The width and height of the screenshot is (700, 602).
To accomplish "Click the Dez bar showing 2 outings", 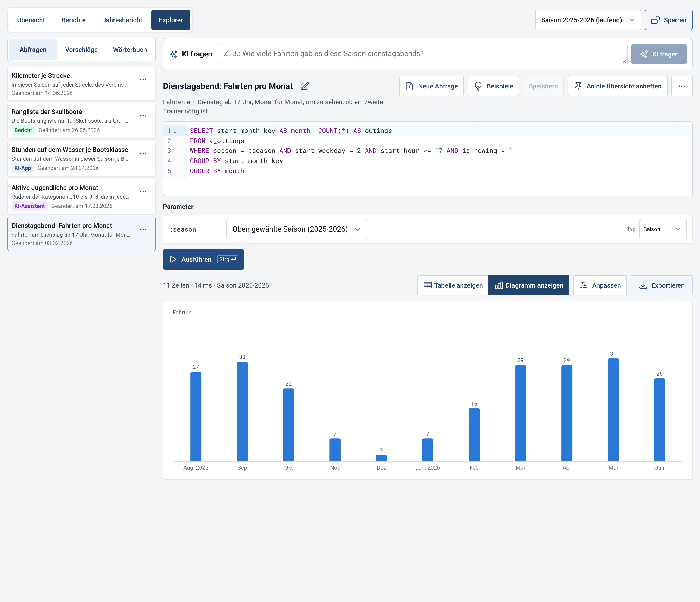I will click(381, 458).
